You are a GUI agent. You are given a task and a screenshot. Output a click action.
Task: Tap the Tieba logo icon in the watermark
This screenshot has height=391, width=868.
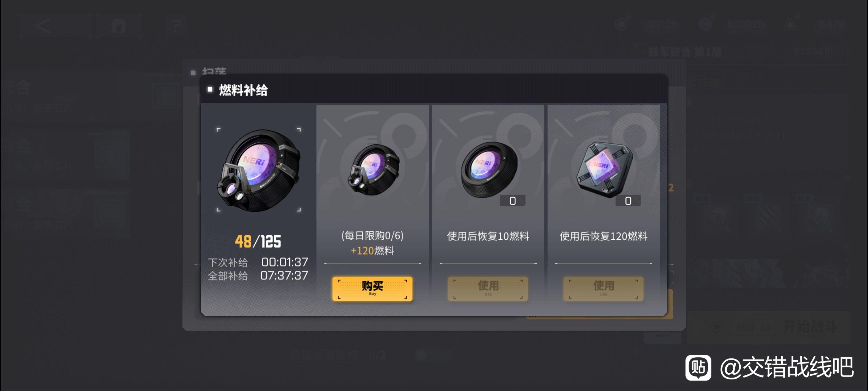pyautogui.click(x=698, y=367)
